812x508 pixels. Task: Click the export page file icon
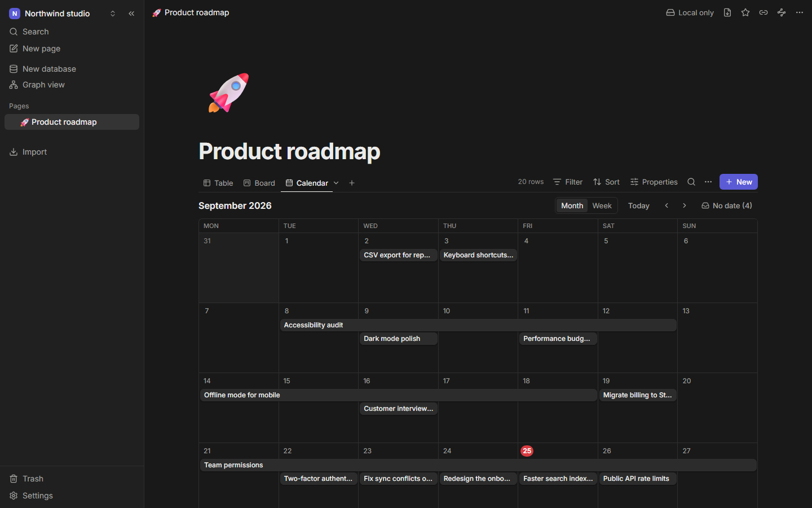pos(727,12)
